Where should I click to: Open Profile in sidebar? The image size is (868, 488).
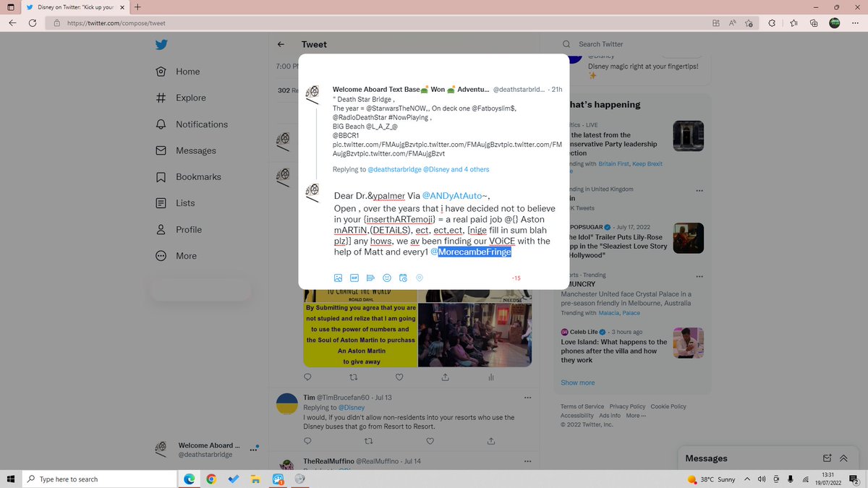179,229
